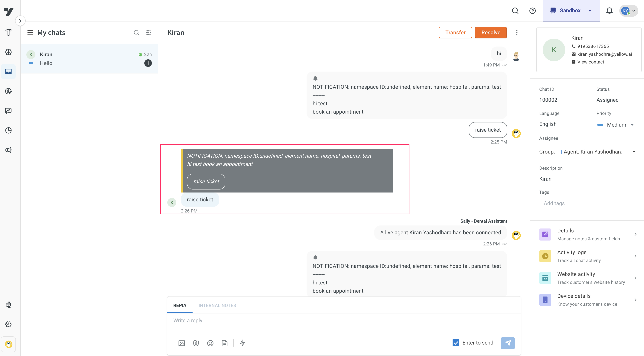Open the emoji picker
Image resolution: width=644 pixels, height=356 pixels.
tap(210, 343)
